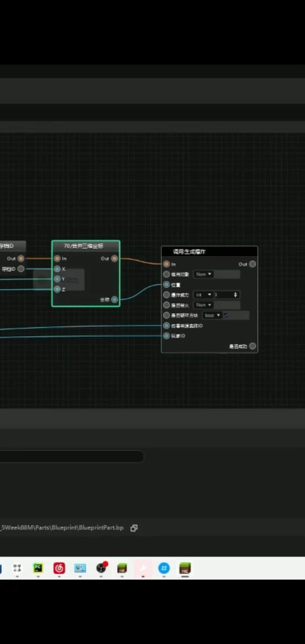The height and width of the screenshot is (644, 305).
Task: Click the 是否成功 output pin
Action: 253,346
